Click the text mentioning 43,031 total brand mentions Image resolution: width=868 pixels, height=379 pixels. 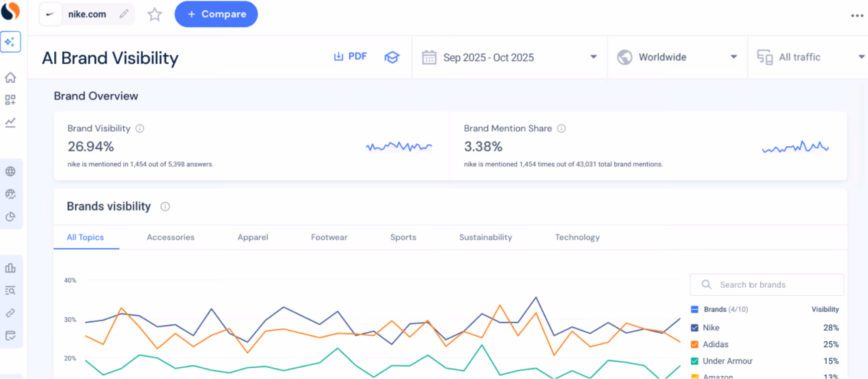tap(563, 165)
